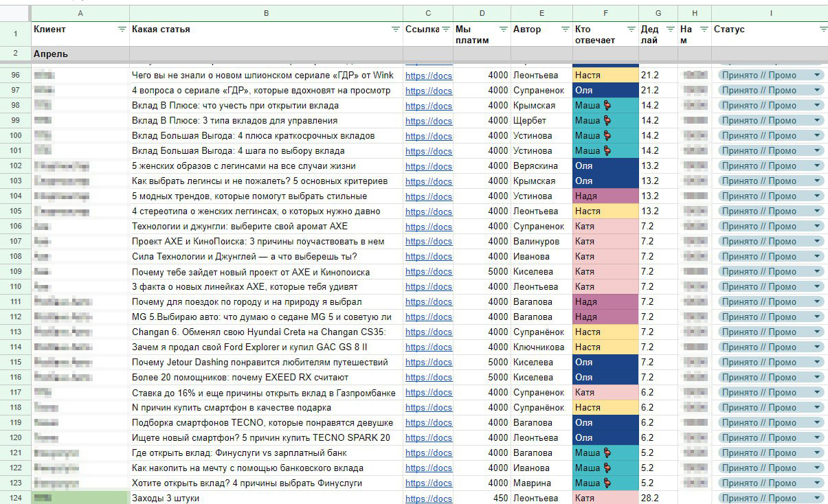Viewport: 828px width, 504px height.
Task: Click the Автор column filter icon
Action: (565, 30)
